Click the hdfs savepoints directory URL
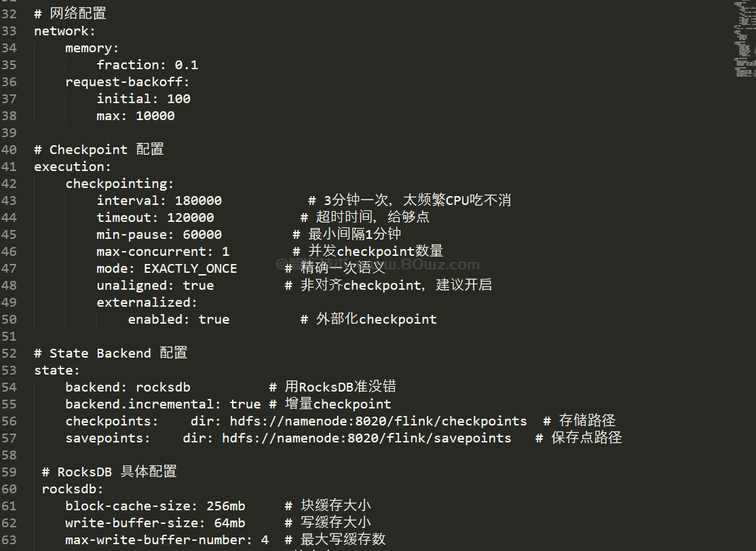Screen dimensions: 756x551 366,438
